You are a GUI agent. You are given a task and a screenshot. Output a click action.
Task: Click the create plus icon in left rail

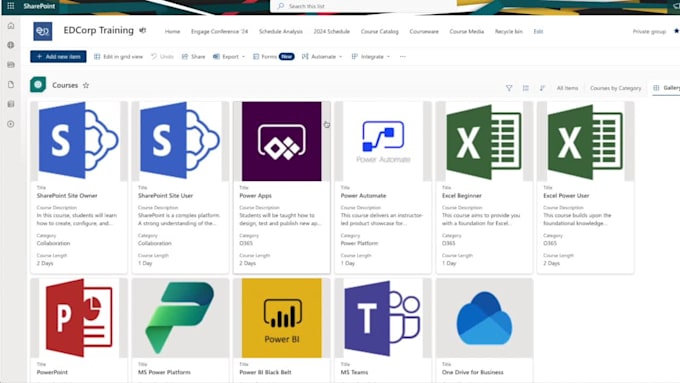tap(11, 124)
